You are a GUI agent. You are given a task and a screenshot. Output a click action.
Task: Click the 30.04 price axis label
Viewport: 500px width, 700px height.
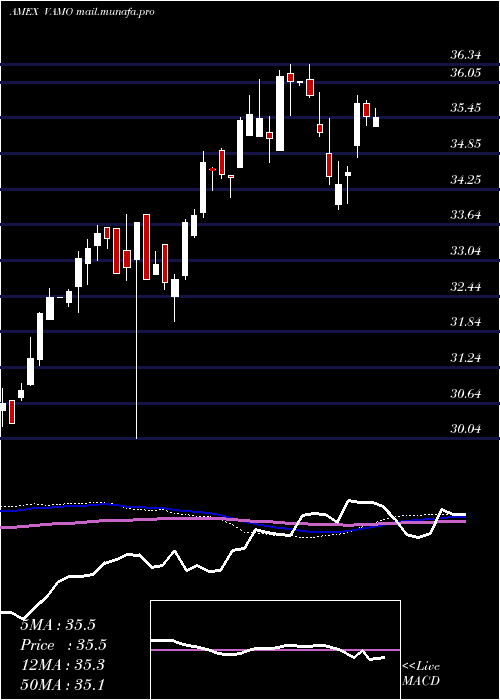(465, 429)
